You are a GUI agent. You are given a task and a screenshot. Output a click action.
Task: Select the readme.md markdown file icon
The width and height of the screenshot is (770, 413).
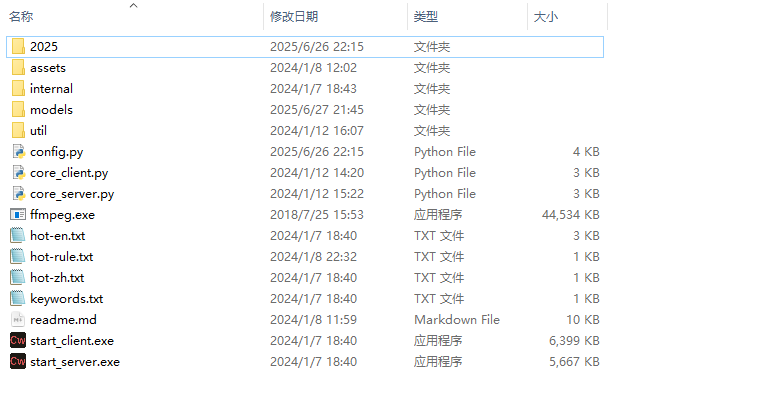pyautogui.click(x=18, y=320)
